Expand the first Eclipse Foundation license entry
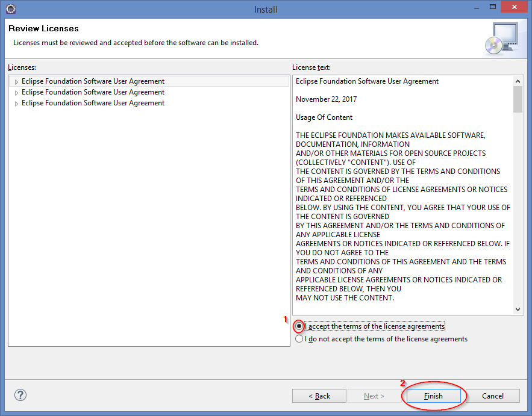Image resolution: width=532 pixels, height=416 pixels. point(16,82)
